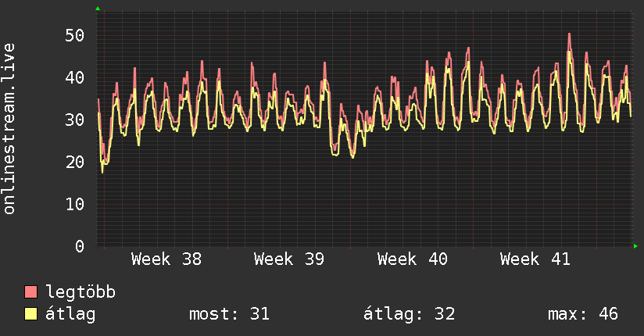Click the onlinestream.live vertical axis title
This screenshot has height=336, width=644.
click(9, 129)
